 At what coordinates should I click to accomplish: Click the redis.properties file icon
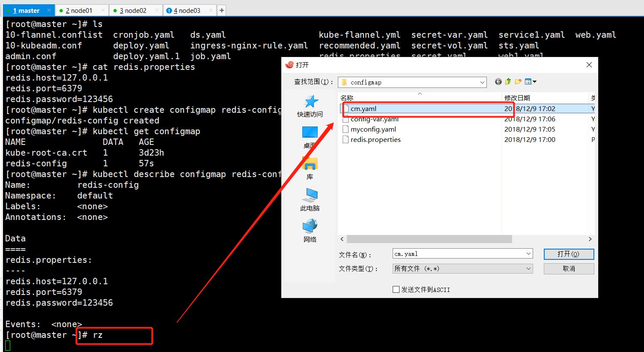tap(346, 140)
